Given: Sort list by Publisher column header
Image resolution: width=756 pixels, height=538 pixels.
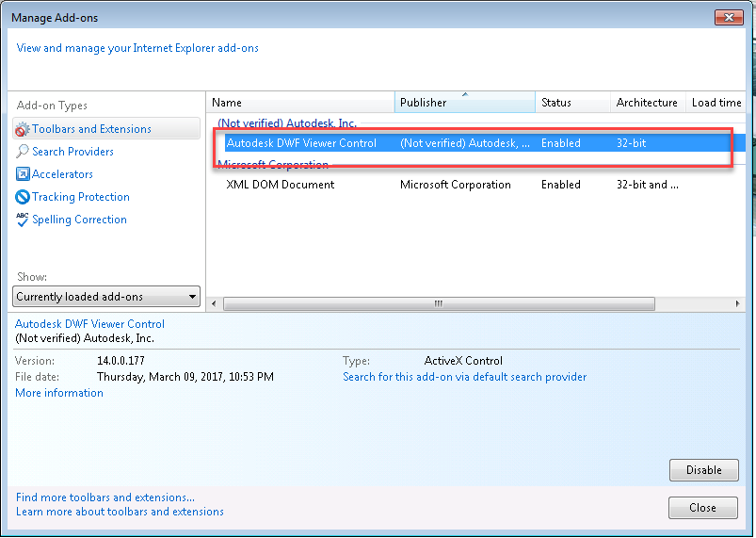Looking at the screenshot, I should click(465, 103).
